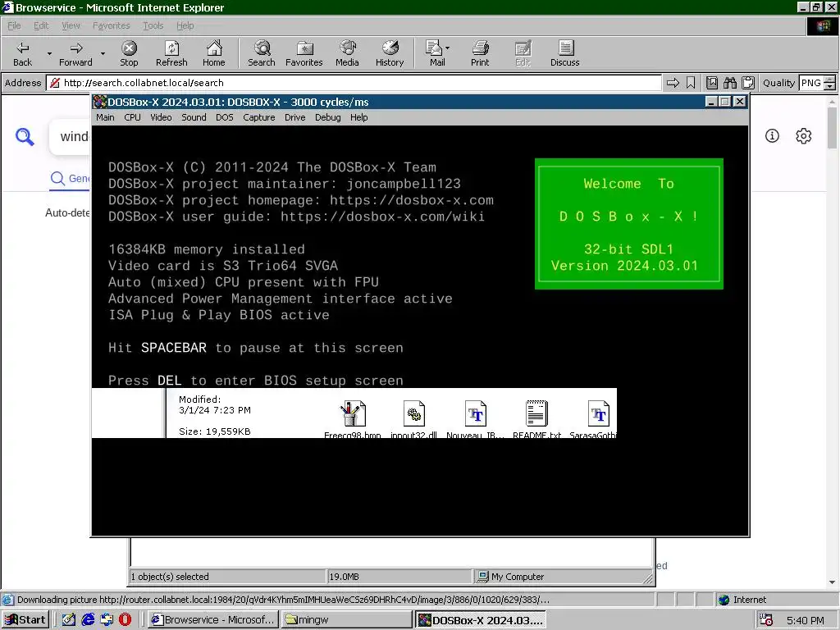Click the address bar URL field
This screenshot has height=630, width=840.
(x=354, y=83)
